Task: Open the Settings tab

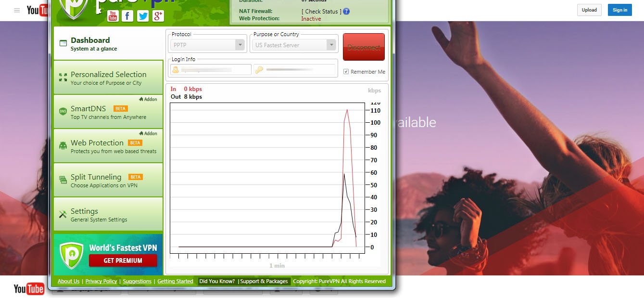Action: click(108, 214)
